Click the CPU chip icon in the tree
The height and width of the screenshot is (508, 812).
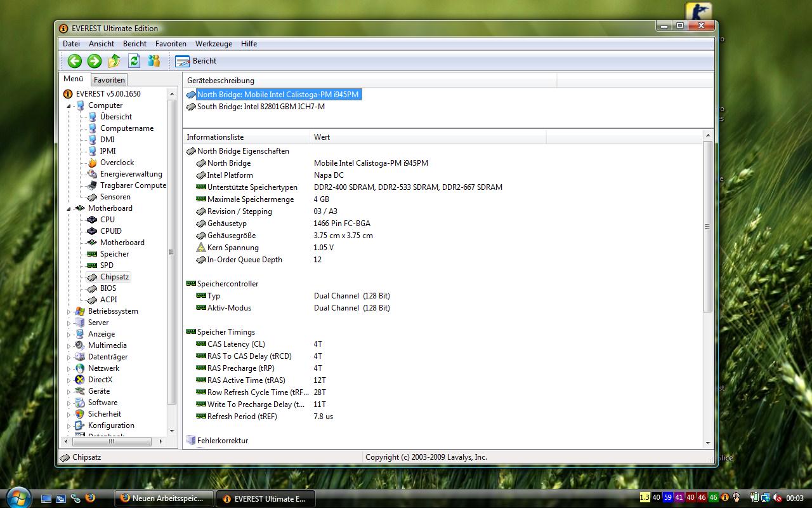[92, 220]
